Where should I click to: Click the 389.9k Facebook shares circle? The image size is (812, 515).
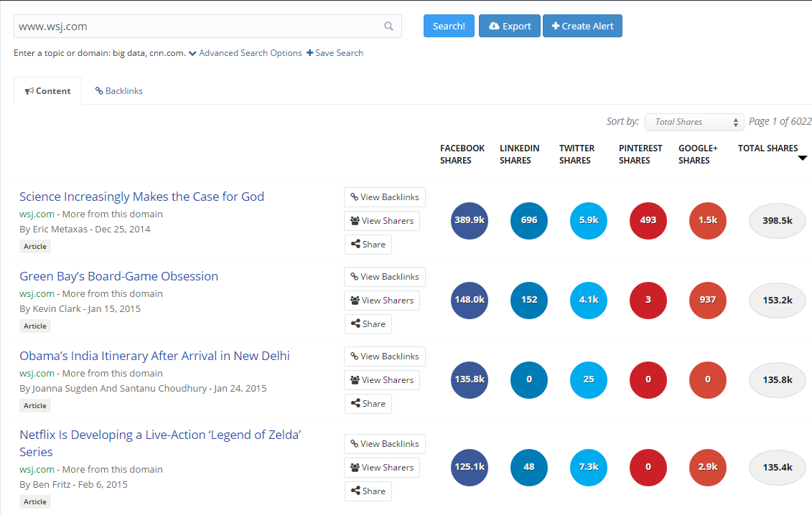(470, 220)
